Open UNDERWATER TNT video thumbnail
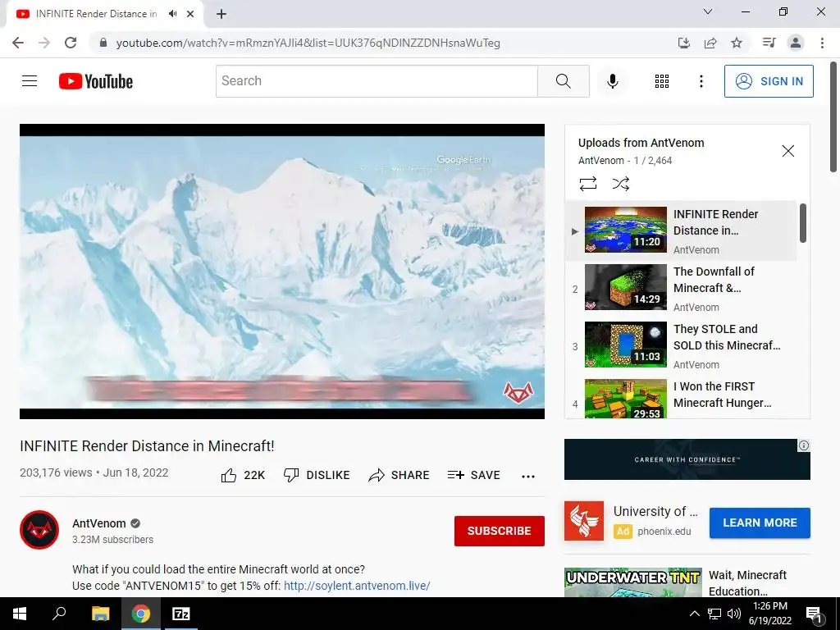Screen dimensions: 840x630 tap(632, 583)
